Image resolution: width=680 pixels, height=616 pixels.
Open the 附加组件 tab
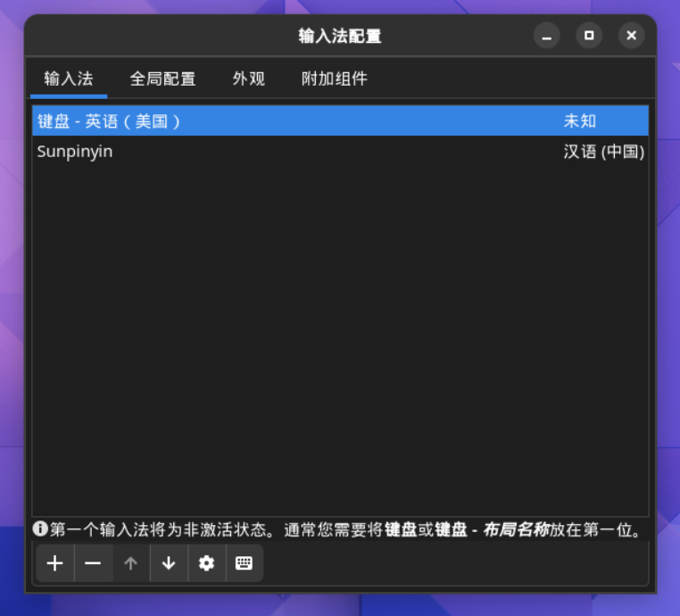(x=335, y=79)
